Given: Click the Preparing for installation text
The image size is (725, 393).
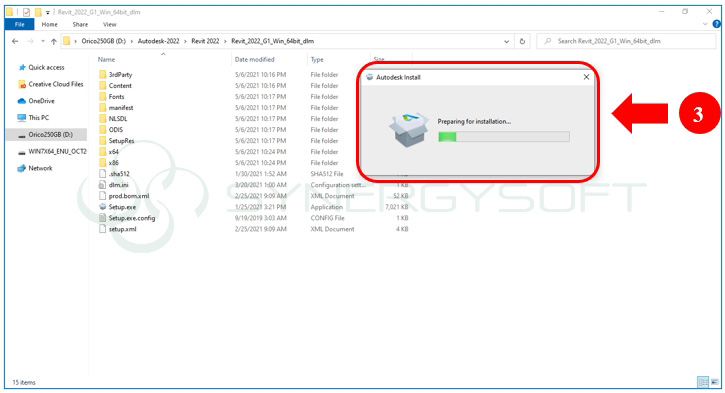Looking at the screenshot, I should (x=474, y=122).
